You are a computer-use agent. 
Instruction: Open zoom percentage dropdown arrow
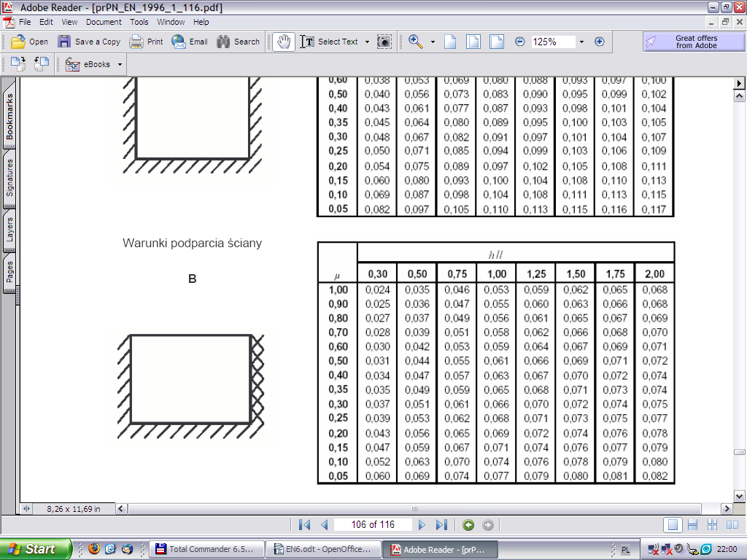[x=581, y=42]
